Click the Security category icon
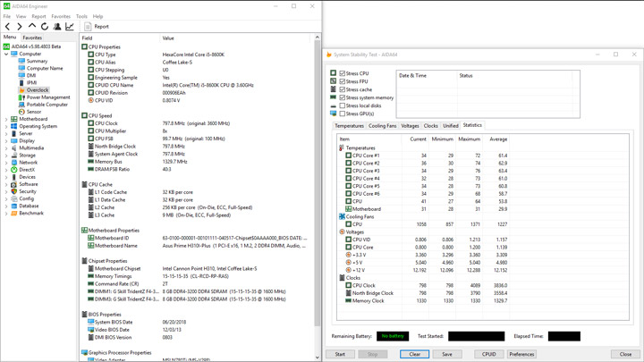 point(14,191)
